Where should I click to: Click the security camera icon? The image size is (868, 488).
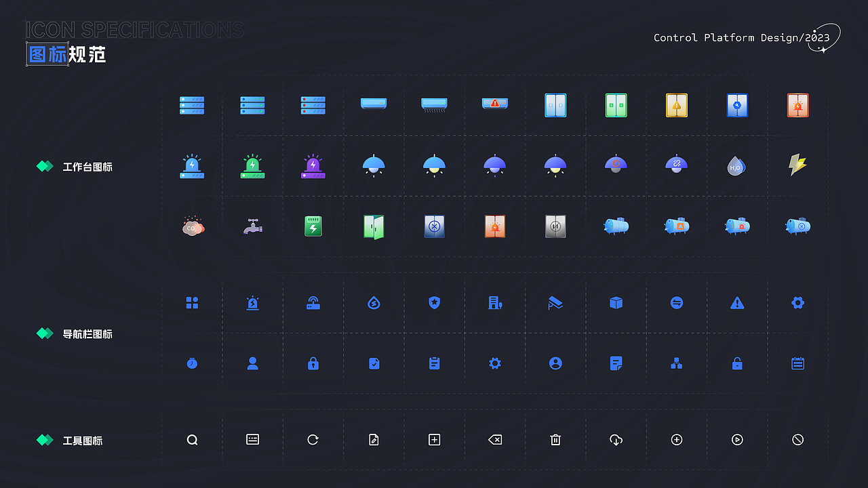[555, 303]
